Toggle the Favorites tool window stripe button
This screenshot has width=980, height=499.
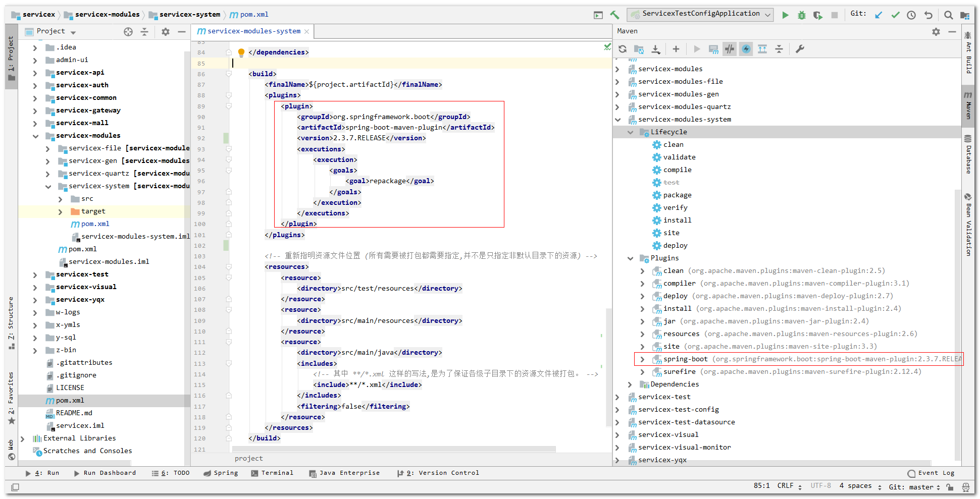tap(11, 398)
